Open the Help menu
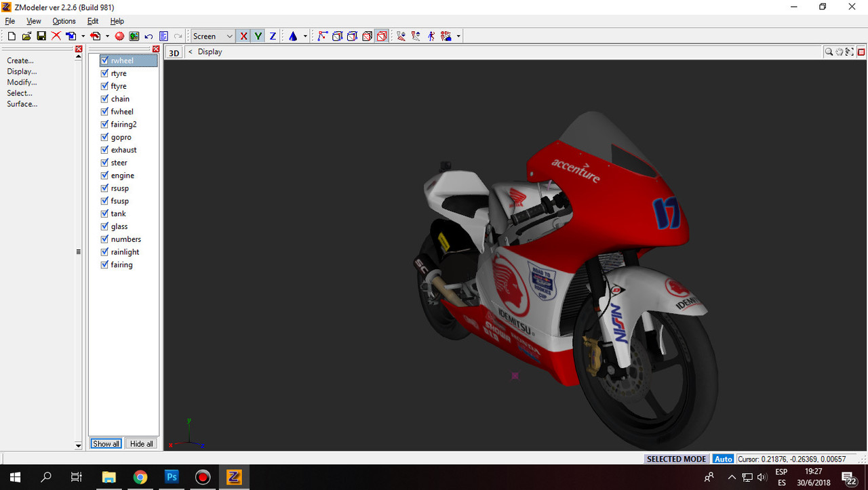 (117, 21)
